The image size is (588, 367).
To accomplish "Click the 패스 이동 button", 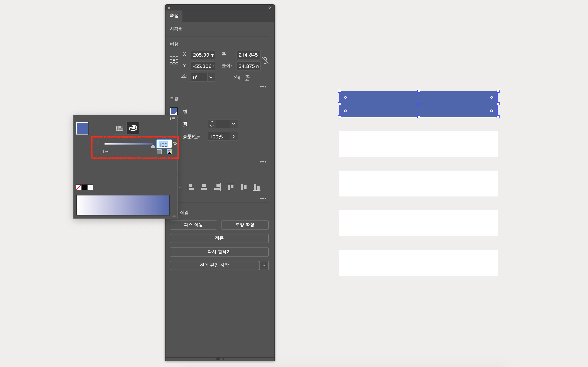I will 193,225.
